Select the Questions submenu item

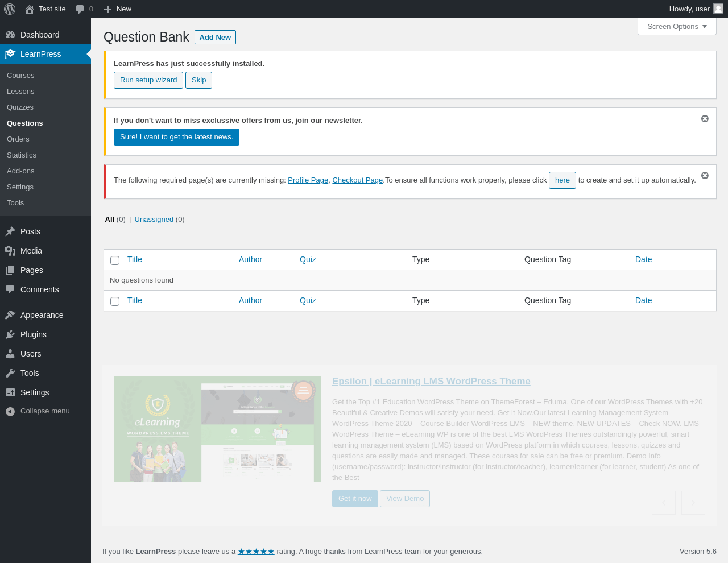(x=24, y=123)
